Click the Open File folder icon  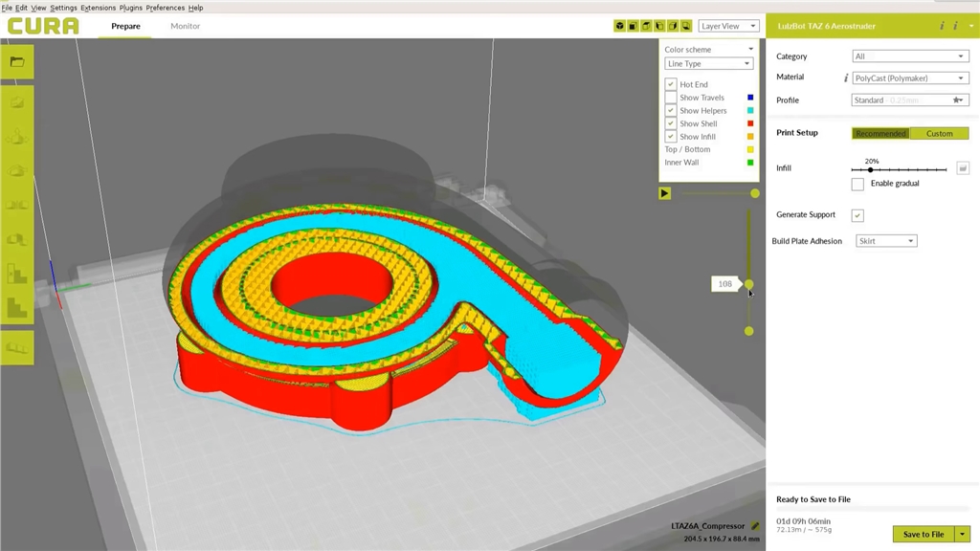click(17, 62)
